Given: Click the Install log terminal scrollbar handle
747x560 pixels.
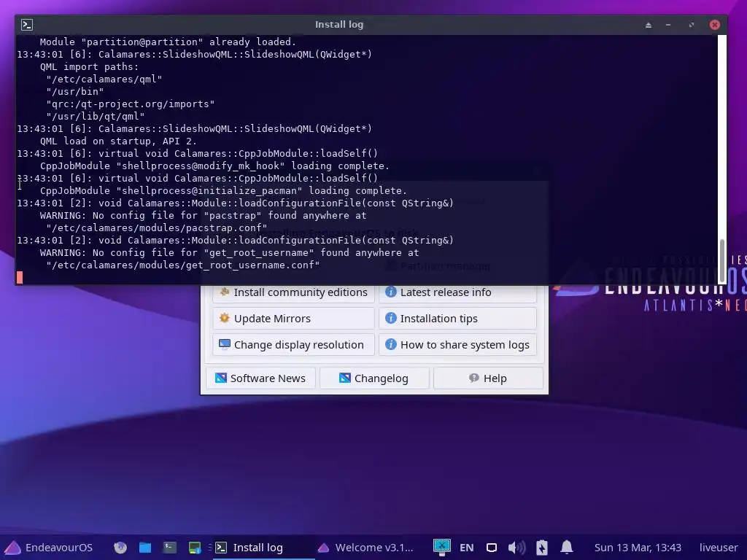Looking at the screenshot, I should click(x=722, y=261).
